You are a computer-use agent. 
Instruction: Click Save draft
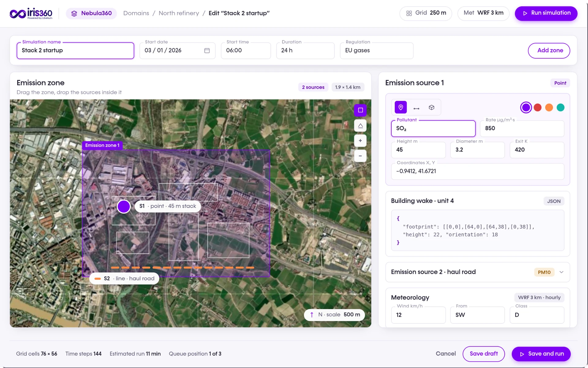coord(484,354)
